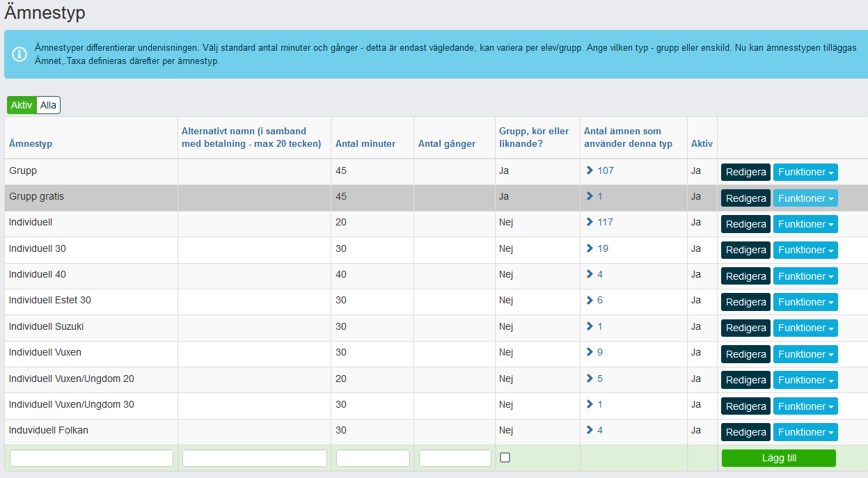This screenshot has width=868, height=478.
Task: Click the 'Ämnestyp' page heading
Action: pos(45,13)
